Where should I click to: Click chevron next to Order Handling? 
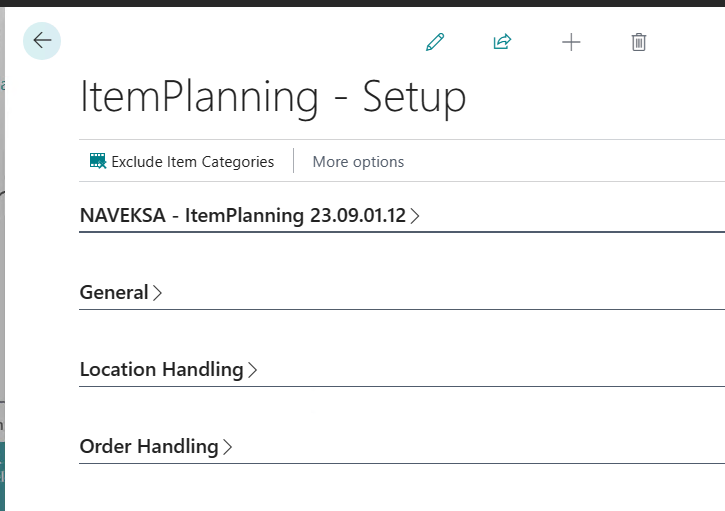(228, 447)
